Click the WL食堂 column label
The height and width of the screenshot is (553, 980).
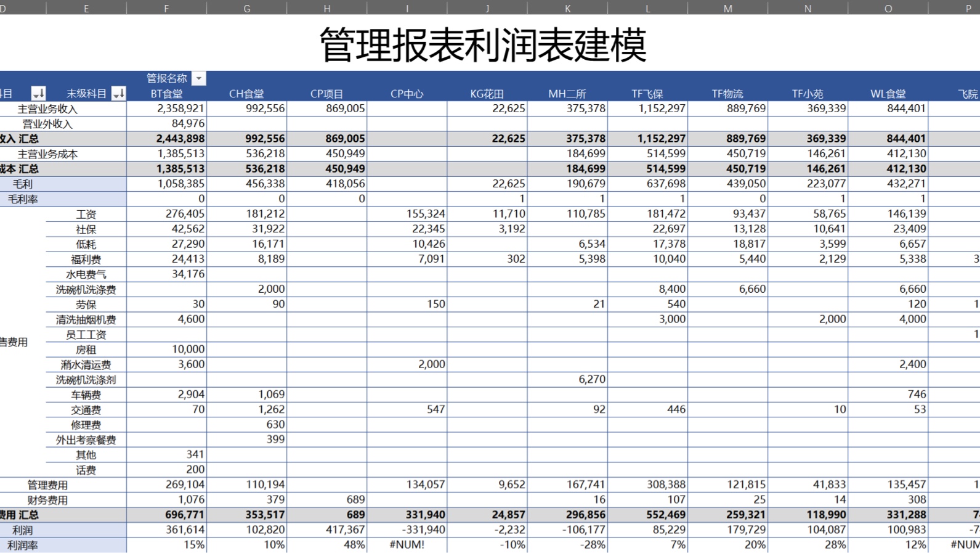pyautogui.click(x=888, y=94)
